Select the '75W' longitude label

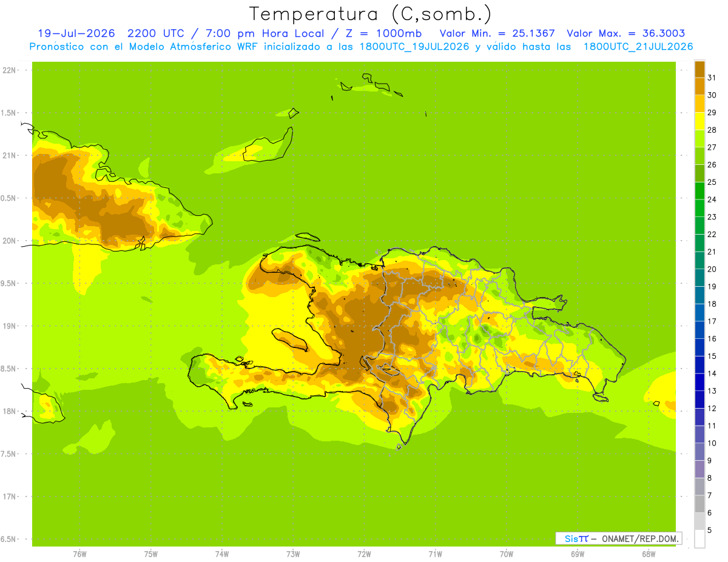[151, 554]
